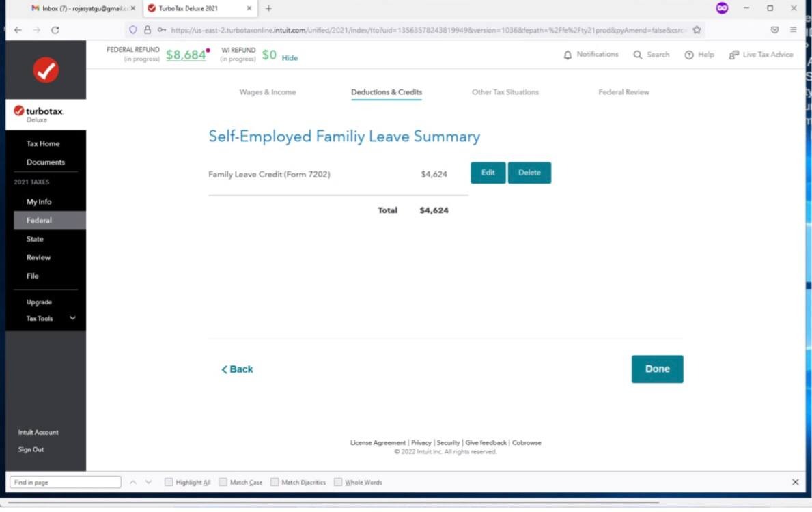Open the Search magnifier
Image resolution: width=812 pixels, height=512 pixels.
pyautogui.click(x=651, y=55)
